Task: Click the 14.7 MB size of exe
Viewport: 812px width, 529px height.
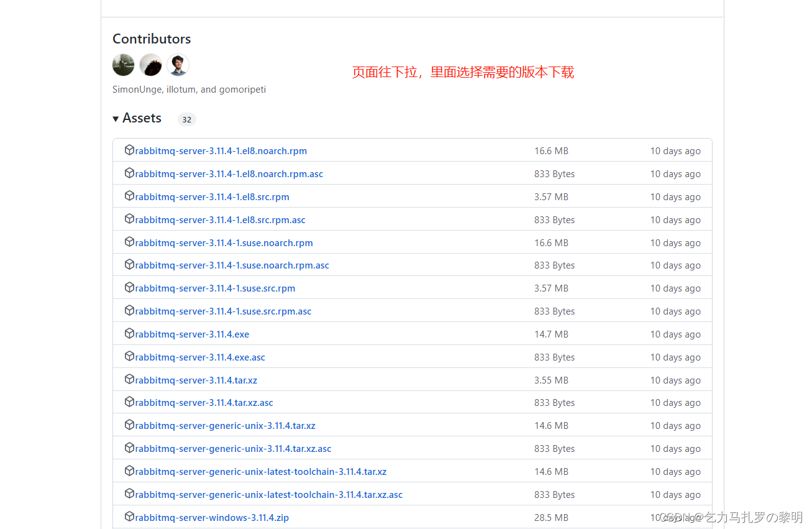Action: click(551, 334)
